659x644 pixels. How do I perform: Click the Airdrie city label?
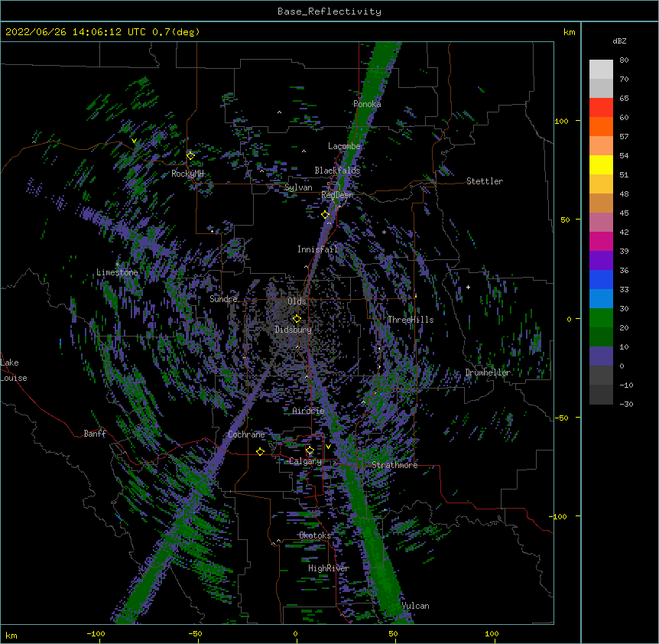pyautogui.click(x=309, y=411)
